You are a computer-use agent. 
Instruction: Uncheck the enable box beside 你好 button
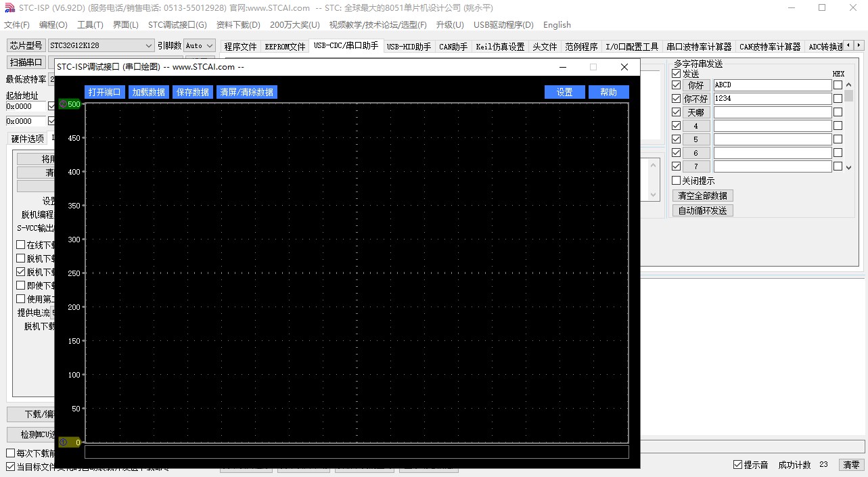click(x=676, y=85)
